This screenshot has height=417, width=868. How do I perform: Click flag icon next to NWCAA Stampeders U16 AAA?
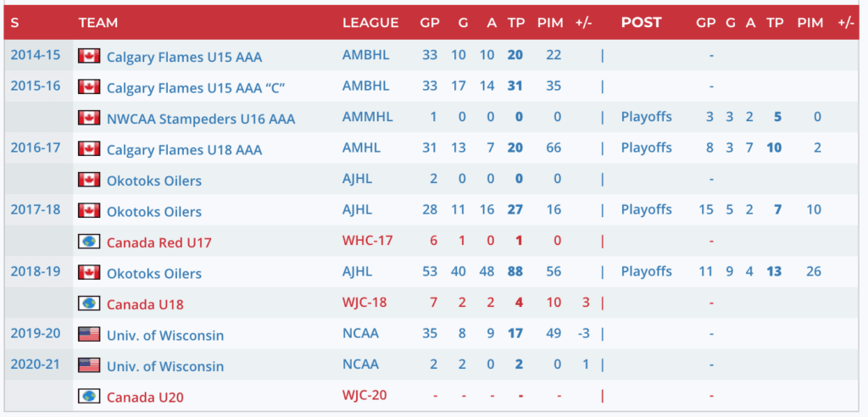[x=89, y=118]
